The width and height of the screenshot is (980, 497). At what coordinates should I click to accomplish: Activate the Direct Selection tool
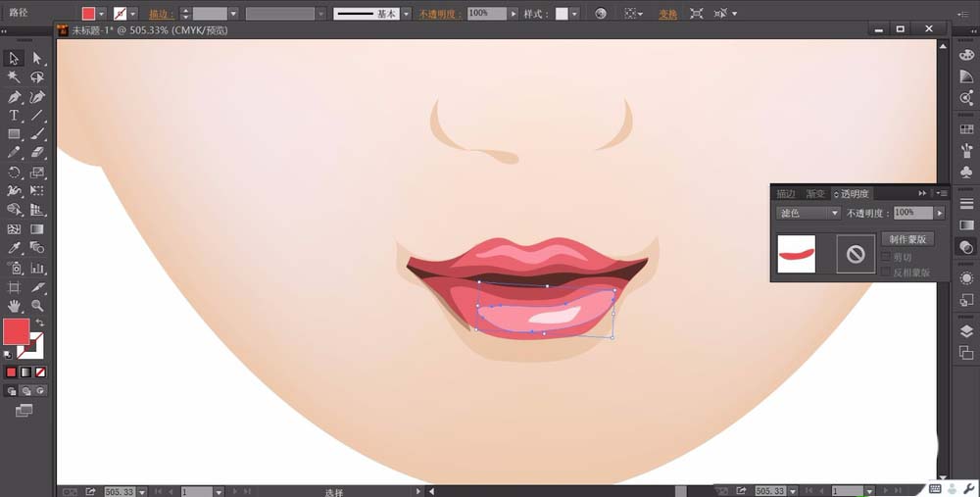point(37,58)
